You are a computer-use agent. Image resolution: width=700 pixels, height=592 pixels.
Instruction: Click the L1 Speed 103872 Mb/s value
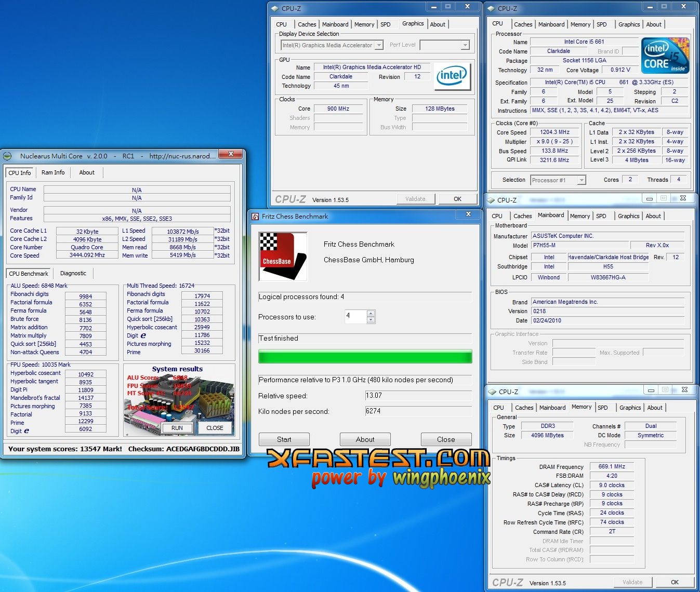click(x=182, y=232)
